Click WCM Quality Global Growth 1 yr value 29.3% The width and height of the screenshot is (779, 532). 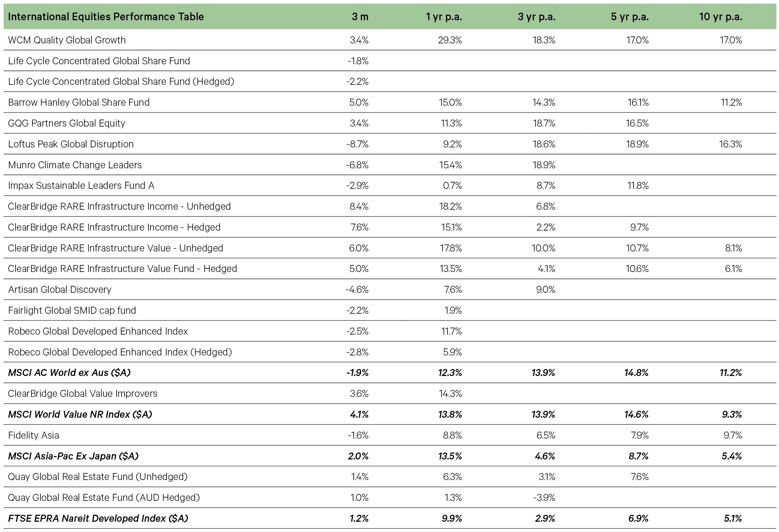pyautogui.click(x=450, y=40)
